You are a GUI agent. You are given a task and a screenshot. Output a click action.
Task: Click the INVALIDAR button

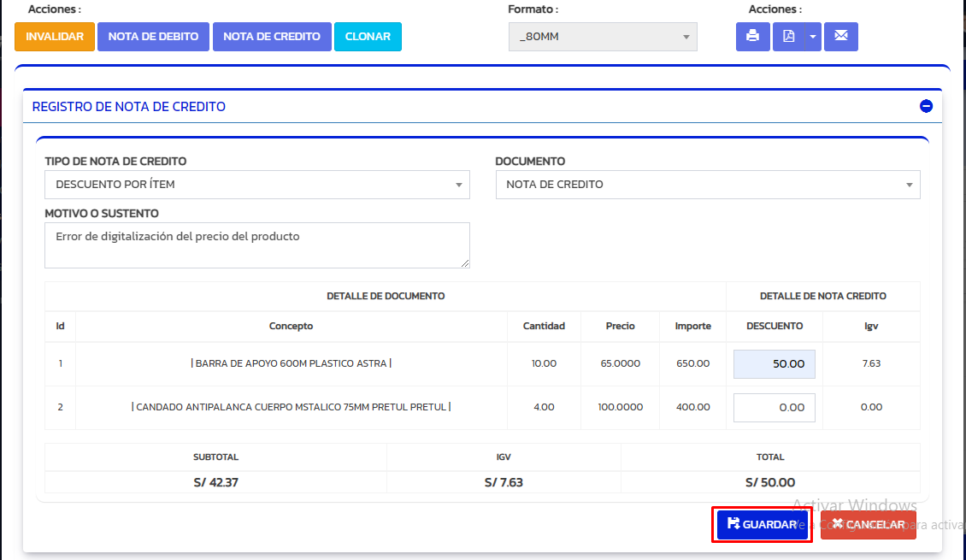[54, 37]
